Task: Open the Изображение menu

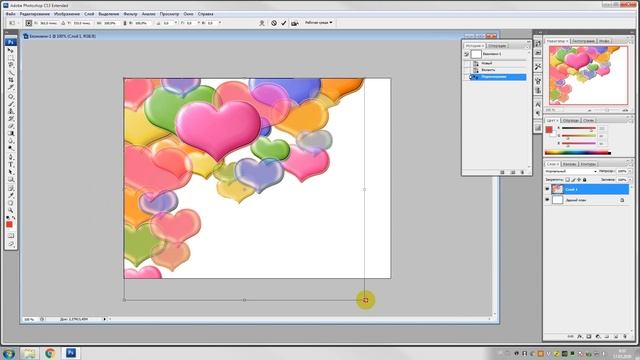Action: click(67, 14)
